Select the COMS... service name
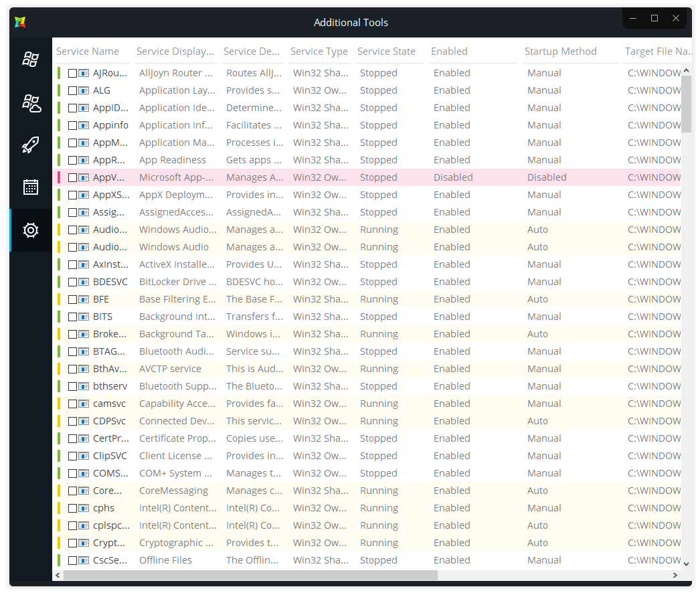Screen dimensions: 700x595 pyautogui.click(x=110, y=474)
